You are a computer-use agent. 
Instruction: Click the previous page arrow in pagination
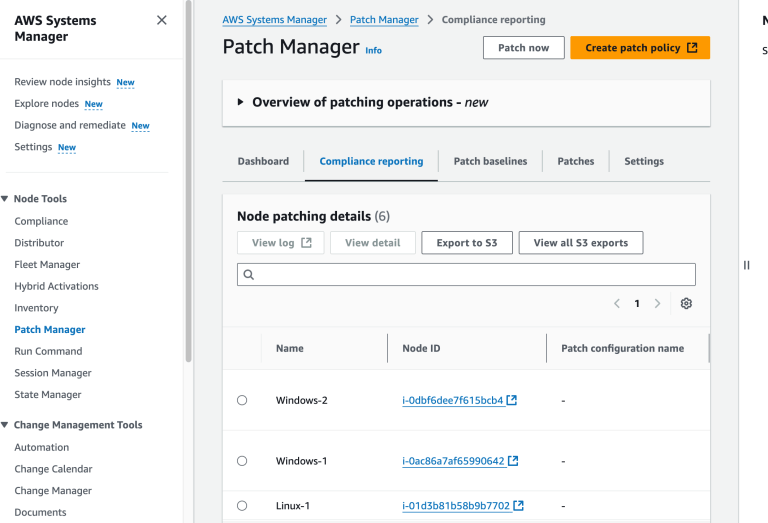pyautogui.click(x=617, y=304)
